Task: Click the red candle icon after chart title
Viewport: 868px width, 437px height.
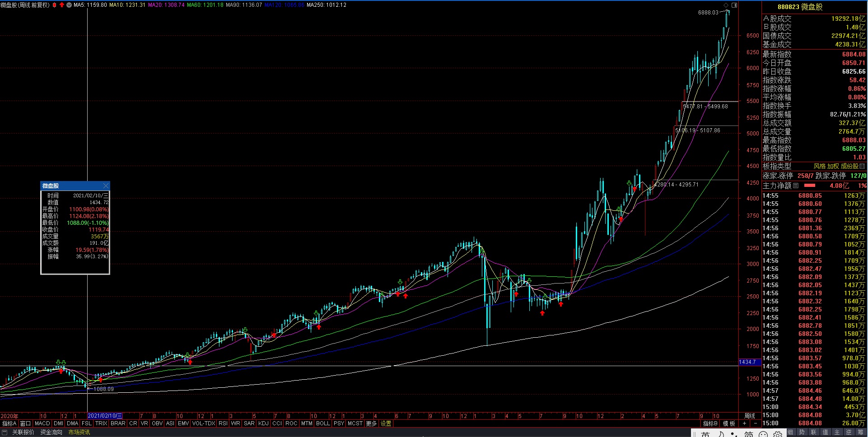Action: click(55, 5)
